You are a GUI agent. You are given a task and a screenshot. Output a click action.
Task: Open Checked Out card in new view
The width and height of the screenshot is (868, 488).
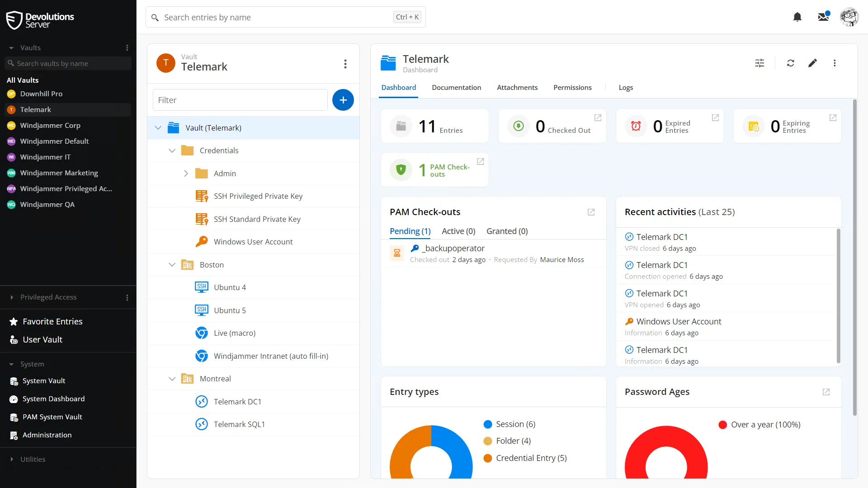[x=598, y=118]
